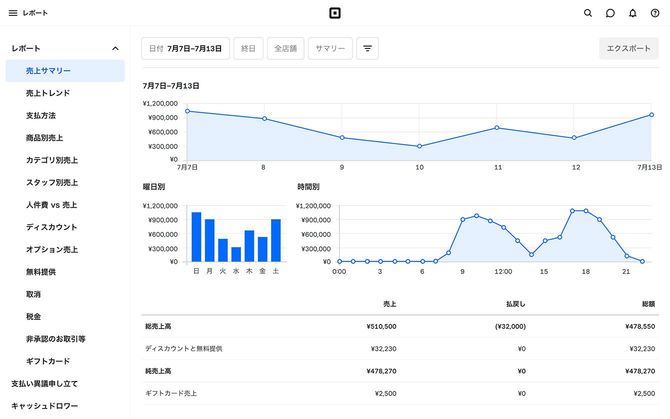Open スタッフ別売上 report

[x=52, y=182]
